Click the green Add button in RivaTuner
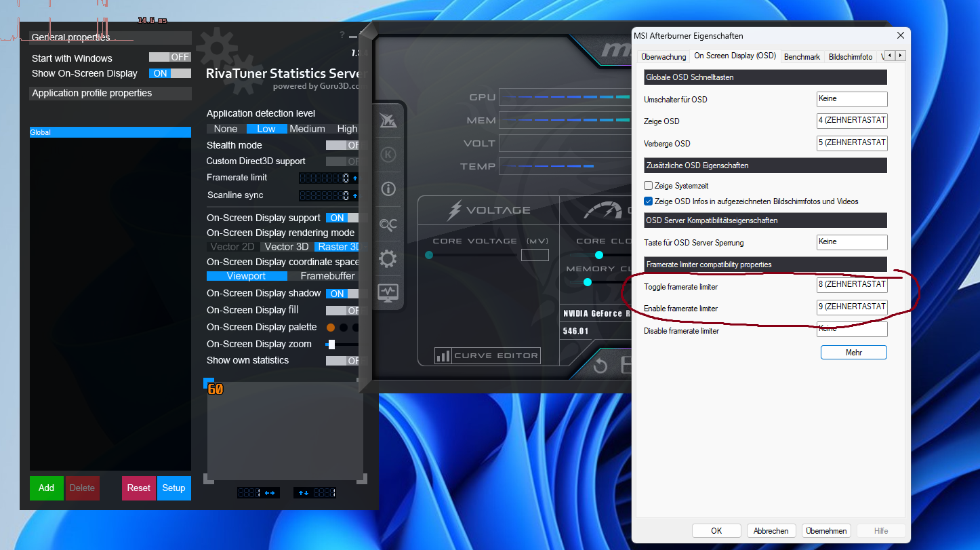Image resolution: width=980 pixels, height=550 pixels. coord(46,488)
